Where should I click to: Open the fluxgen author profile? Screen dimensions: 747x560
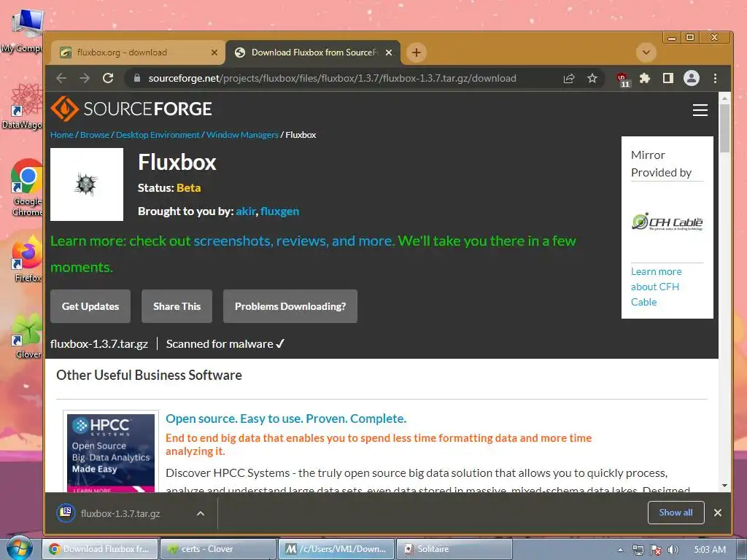coord(279,211)
